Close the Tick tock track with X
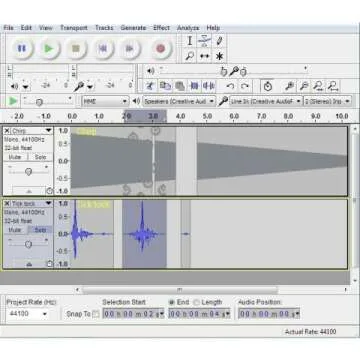 pos(7,203)
